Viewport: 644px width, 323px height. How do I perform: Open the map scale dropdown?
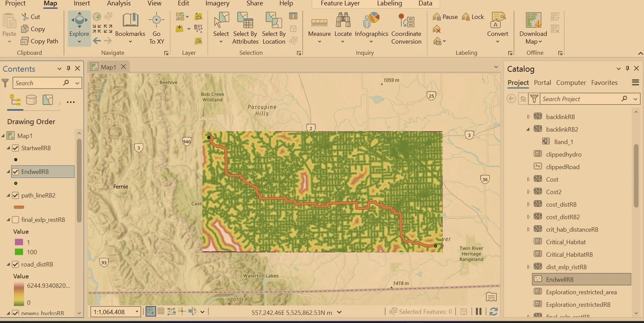[137, 312]
